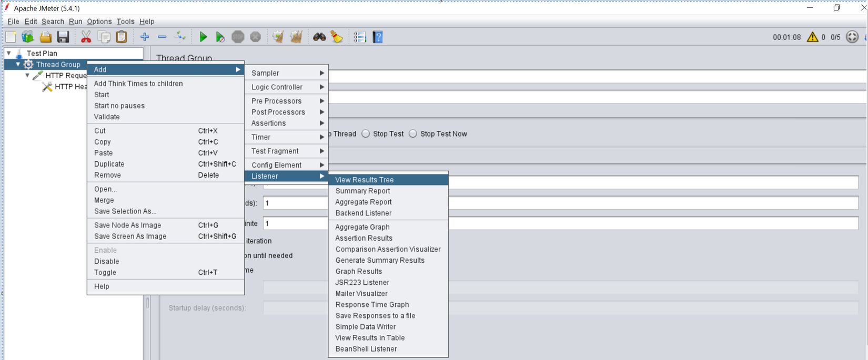The height and width of the screenshot is (360, 868).
Task: Expand the Logic Controller submenu
Action: 286,87
